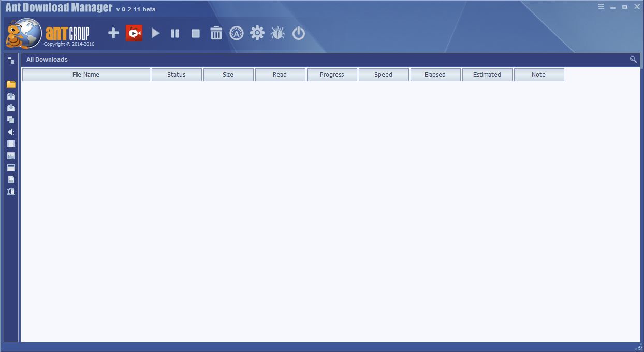Stop all downloads
644x352 pixels.
tap(195, 33)
